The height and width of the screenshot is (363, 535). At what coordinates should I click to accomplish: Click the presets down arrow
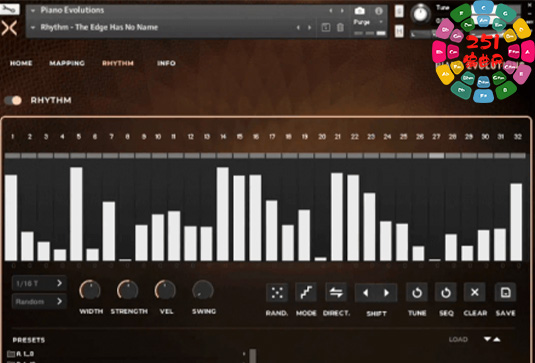pyautogui.click(x=488, y=339)
